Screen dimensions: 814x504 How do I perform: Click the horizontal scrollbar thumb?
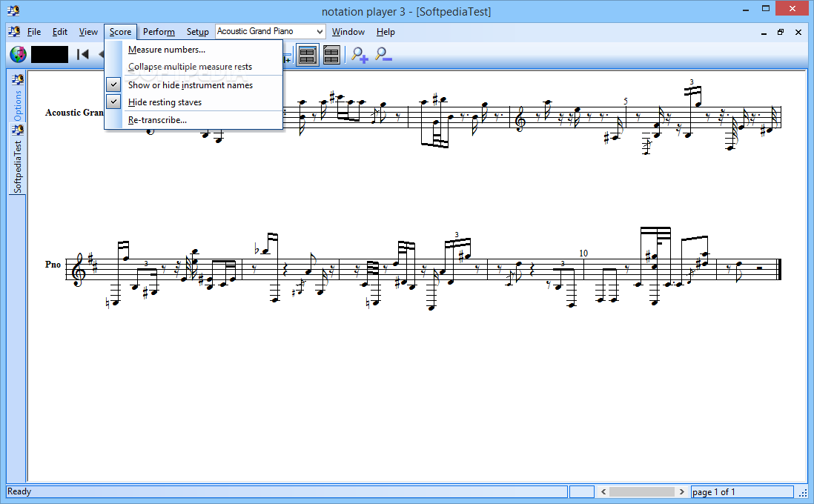[642, 491]
